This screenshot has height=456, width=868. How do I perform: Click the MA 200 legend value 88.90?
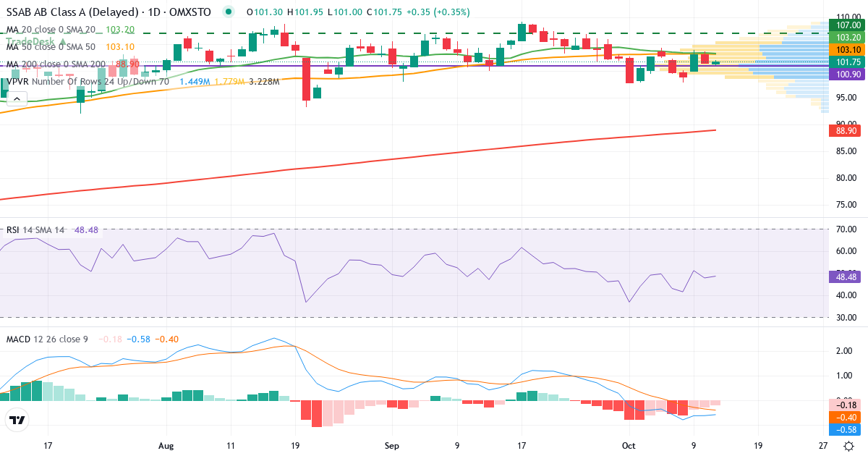[x=127, y=64]
